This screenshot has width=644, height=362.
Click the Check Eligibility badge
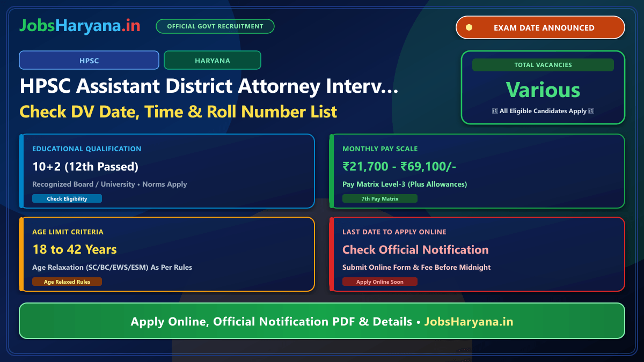[x=67, y=198]
